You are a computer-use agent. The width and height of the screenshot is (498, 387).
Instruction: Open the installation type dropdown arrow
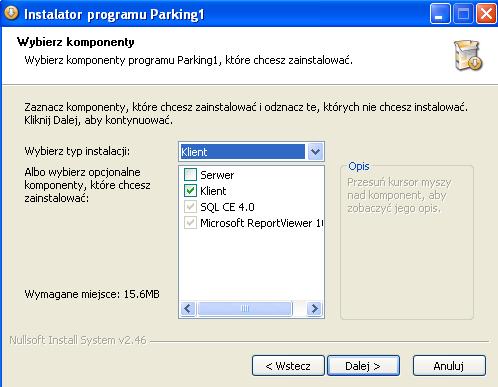pyautogui.click(x=315, y=152)
